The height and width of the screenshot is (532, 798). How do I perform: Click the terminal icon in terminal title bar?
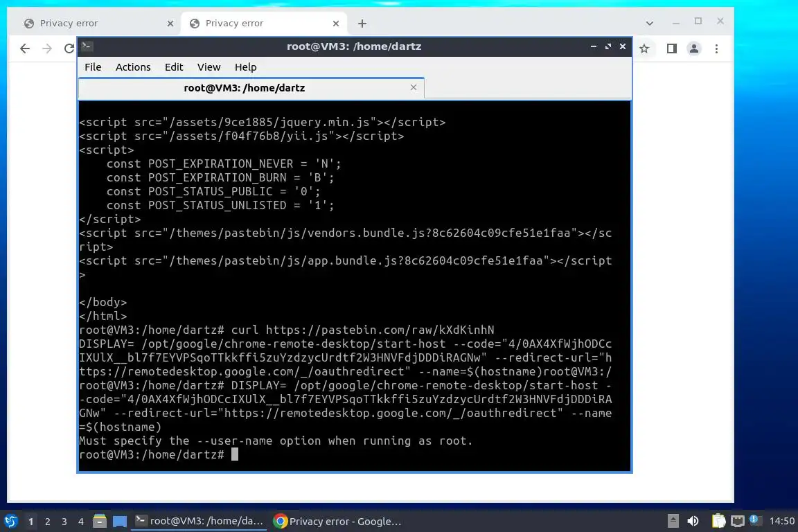pyautogui.click(x=87, y=46)
